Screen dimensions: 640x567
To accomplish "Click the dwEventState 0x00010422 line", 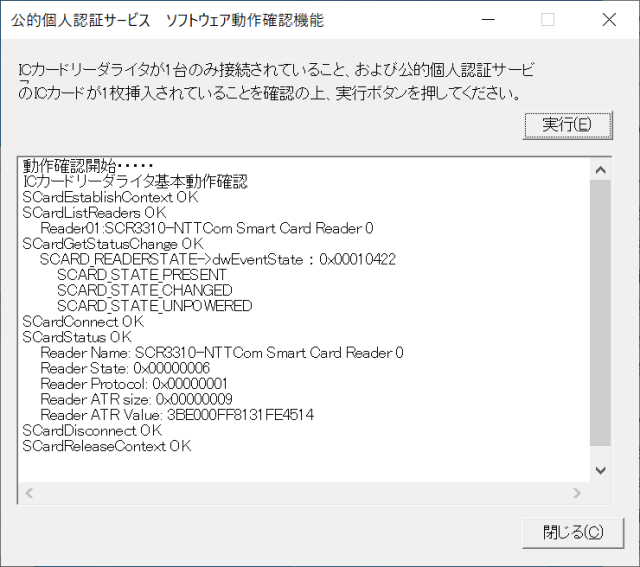I will coord(218,259).
